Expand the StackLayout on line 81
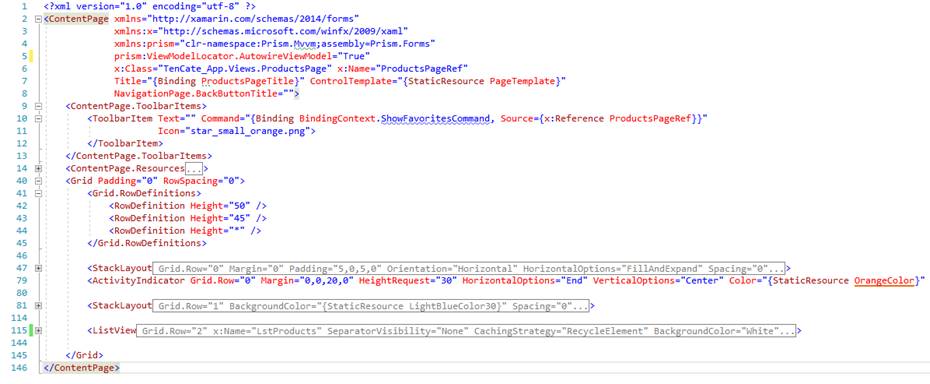The image size is (930, 384). click(39, 306)
